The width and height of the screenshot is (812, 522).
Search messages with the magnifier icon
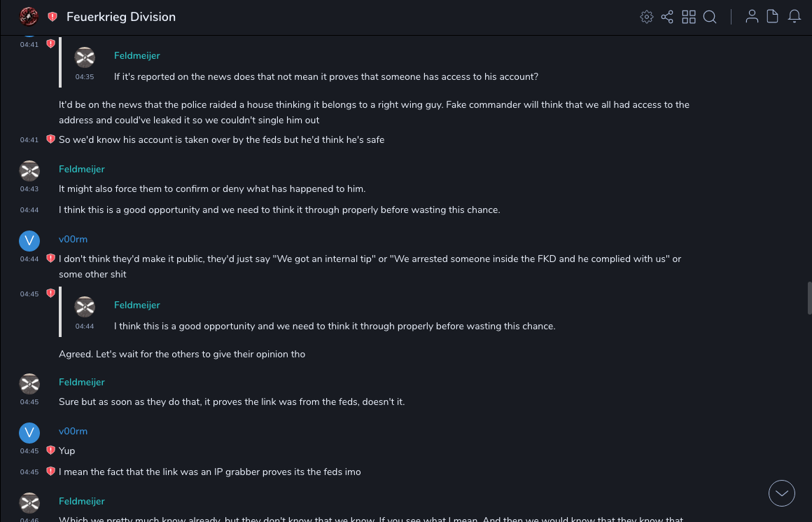click(x=710, y=17)
